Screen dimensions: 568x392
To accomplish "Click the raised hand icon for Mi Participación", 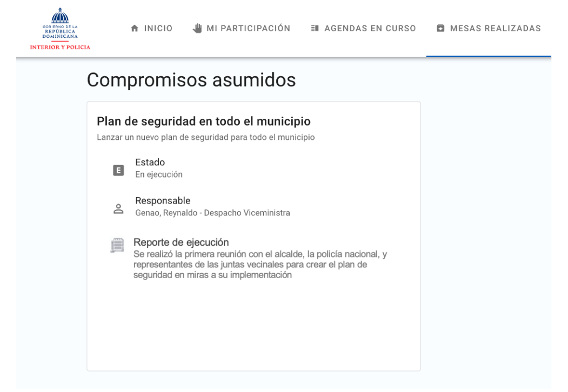I will coord(197,28).
